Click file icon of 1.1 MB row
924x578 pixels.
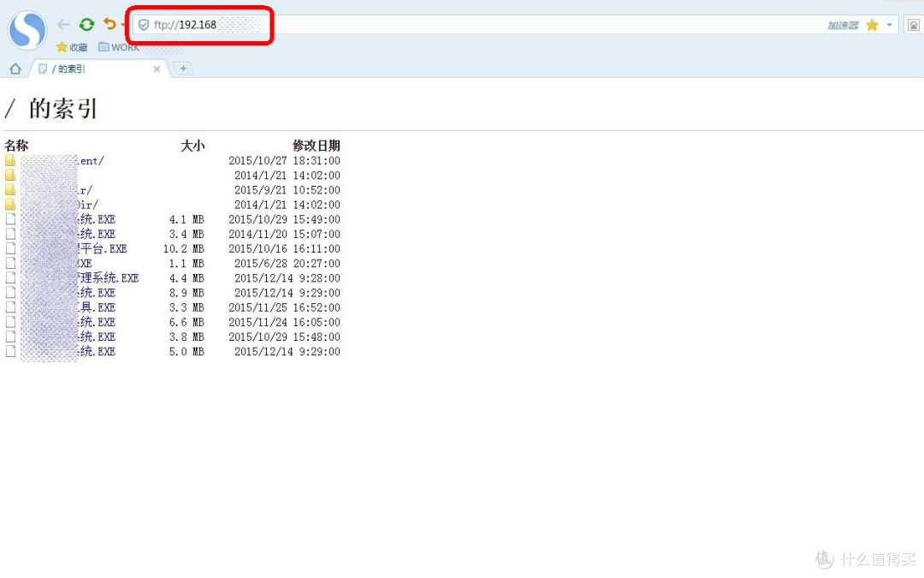click(x=10, y=263)
